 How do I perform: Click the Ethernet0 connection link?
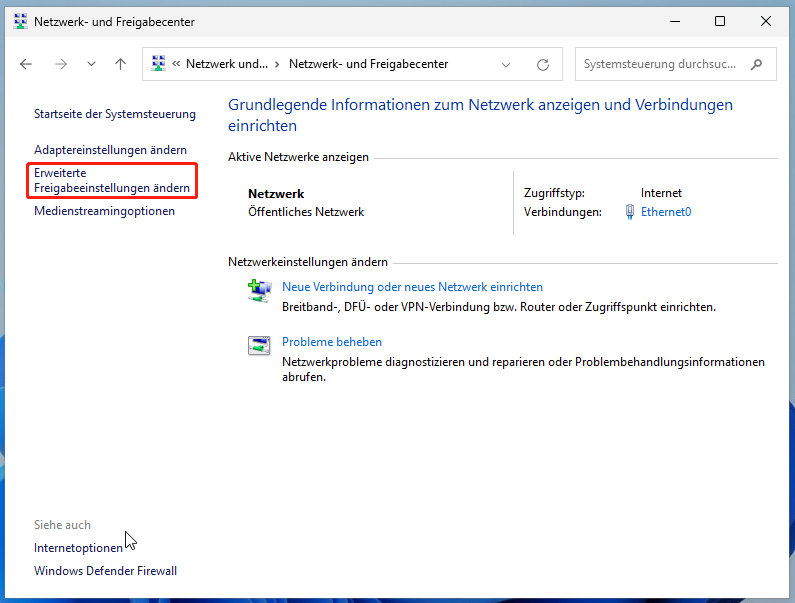point(666,212)
